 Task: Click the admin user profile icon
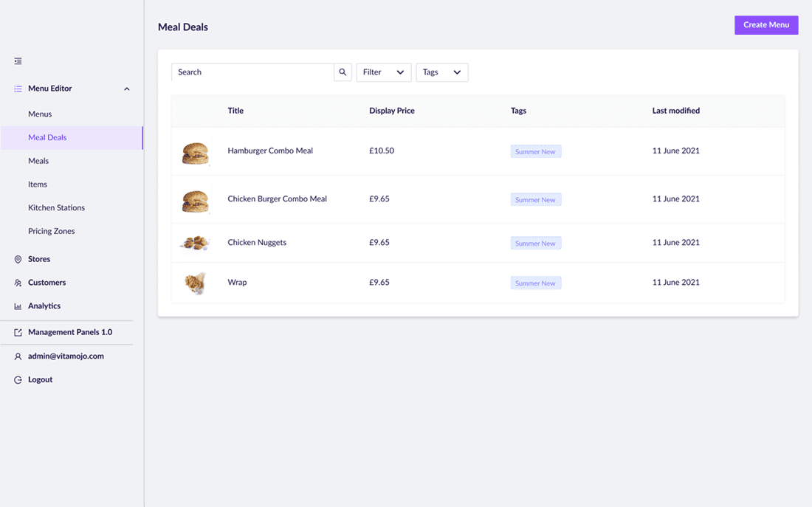pyautogui.click(x=18, y=356)
